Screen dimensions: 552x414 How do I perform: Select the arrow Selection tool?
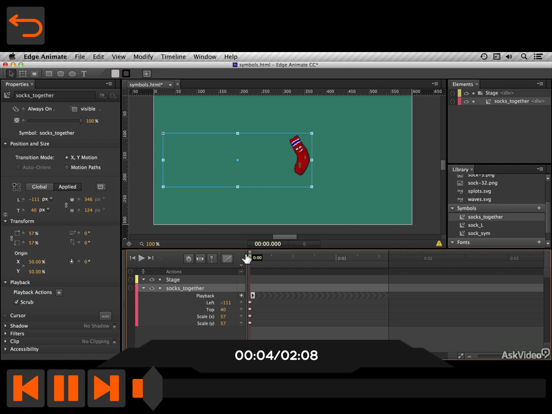click(x=11, y=74)
